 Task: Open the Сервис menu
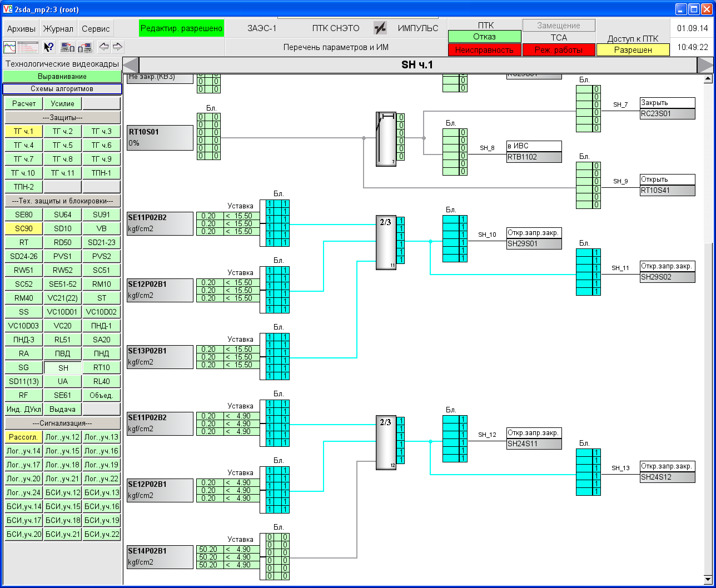tap(96, 29)
